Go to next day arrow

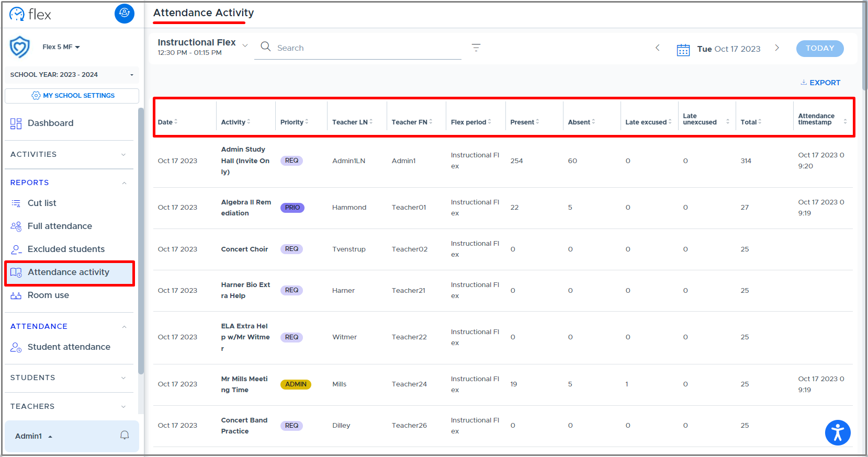point(777,48)
